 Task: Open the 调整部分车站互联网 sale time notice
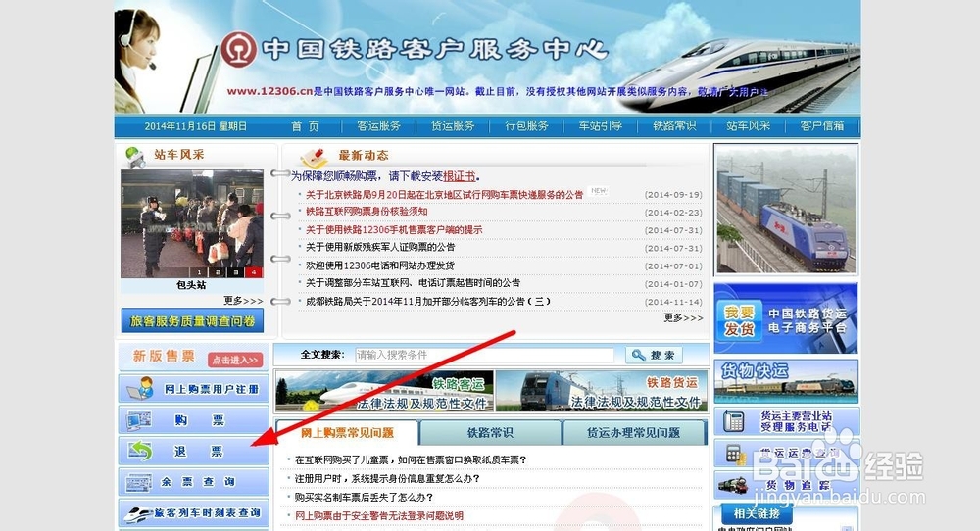click(x=414, y=283)
